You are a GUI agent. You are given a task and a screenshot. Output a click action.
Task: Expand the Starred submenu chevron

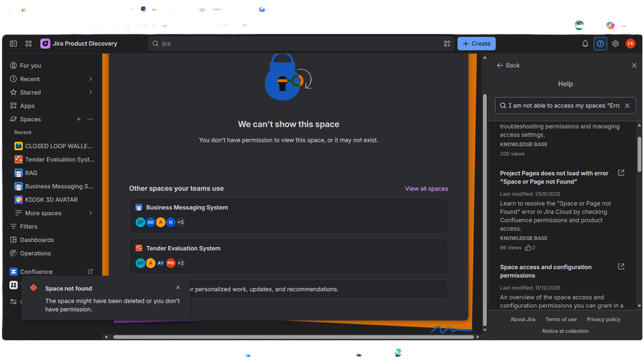pyautogui.click(x=90, y=92)
